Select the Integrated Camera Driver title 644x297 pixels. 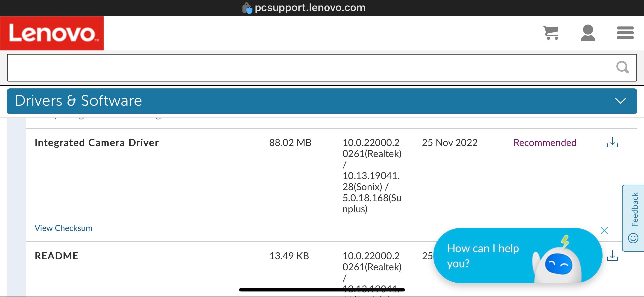click(97, 143)
